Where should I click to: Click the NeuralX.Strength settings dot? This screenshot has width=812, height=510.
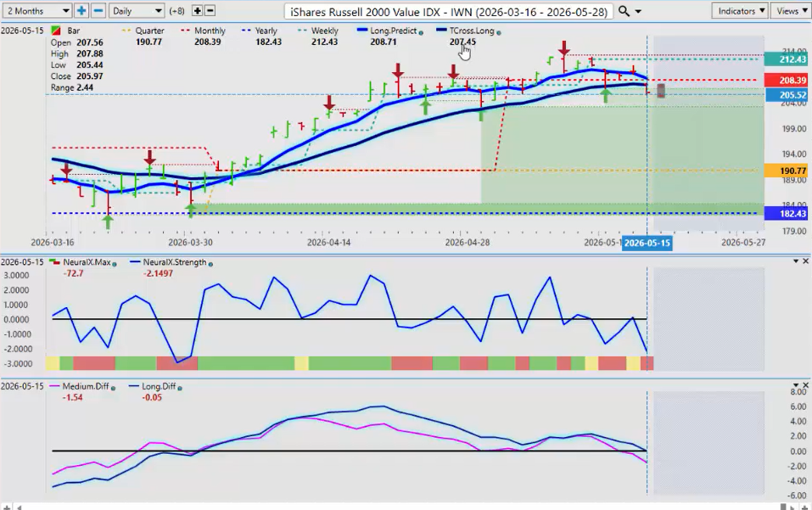210,264
